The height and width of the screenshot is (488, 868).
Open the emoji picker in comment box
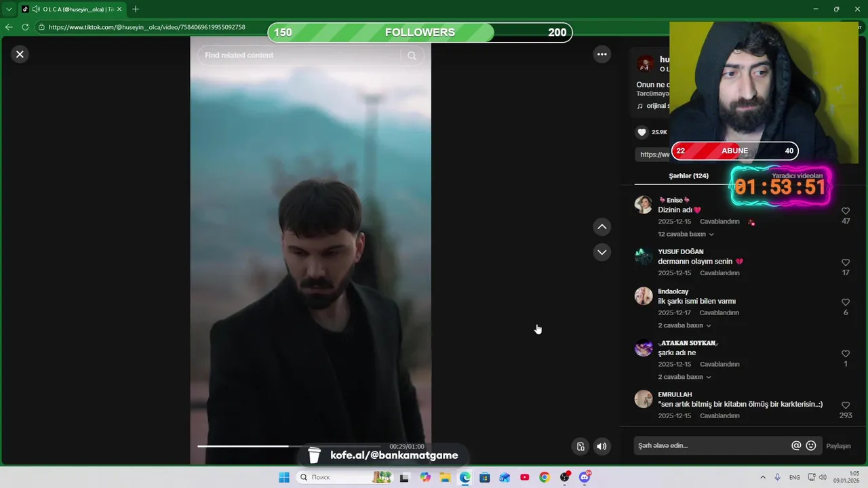click(811, 445)
